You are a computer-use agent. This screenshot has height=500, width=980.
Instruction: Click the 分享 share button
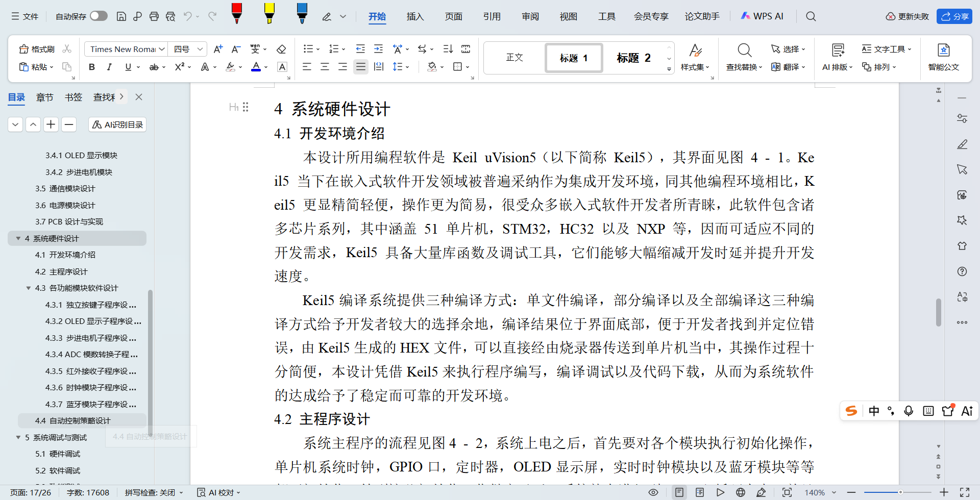pyautogui.click(x=954, y=16)
